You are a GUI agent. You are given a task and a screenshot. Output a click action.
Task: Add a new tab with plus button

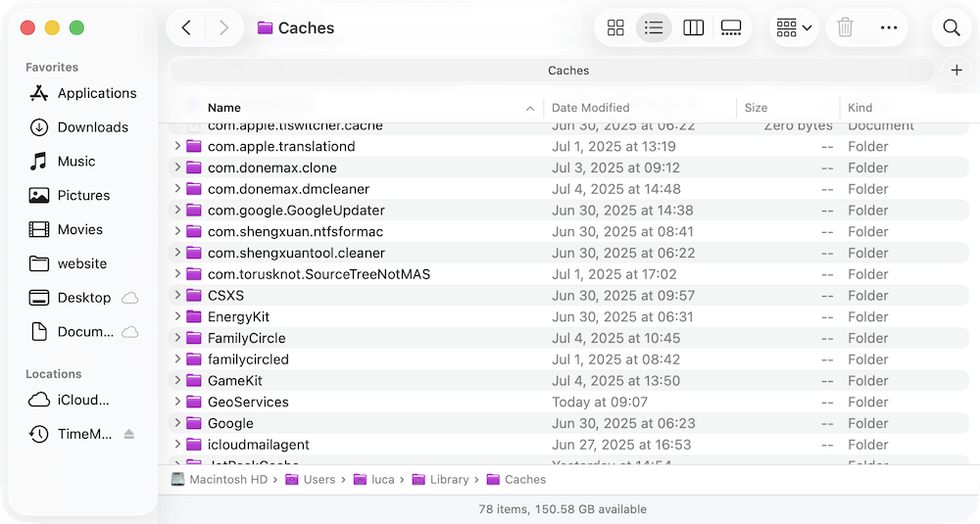click(956, 70)
